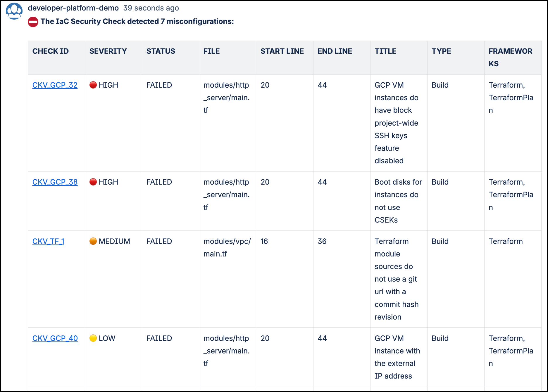
Task: Click the STATUS column header
Action: tap(161, 51)
